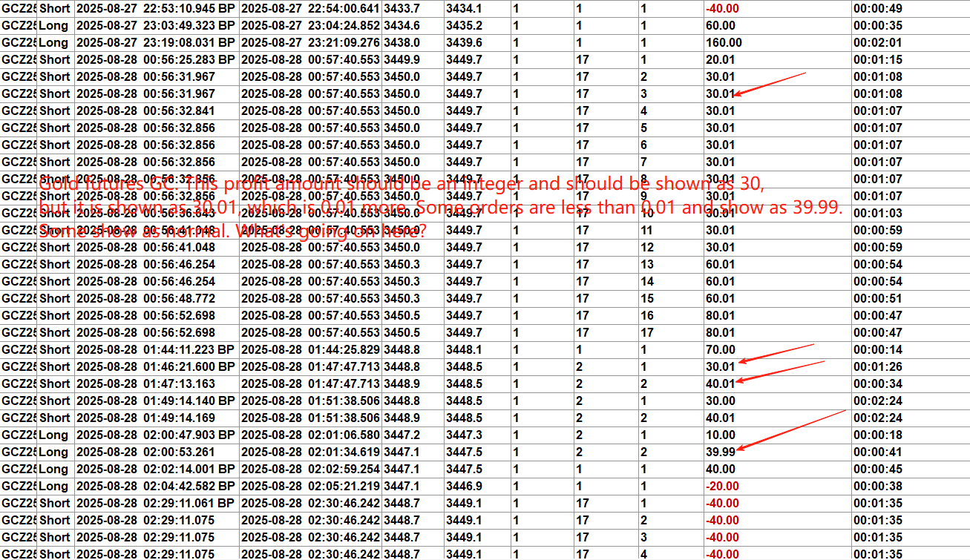Select the duration 00:01:15 cell
Viewport: 970px width, 560px height.
pos(910,59)
